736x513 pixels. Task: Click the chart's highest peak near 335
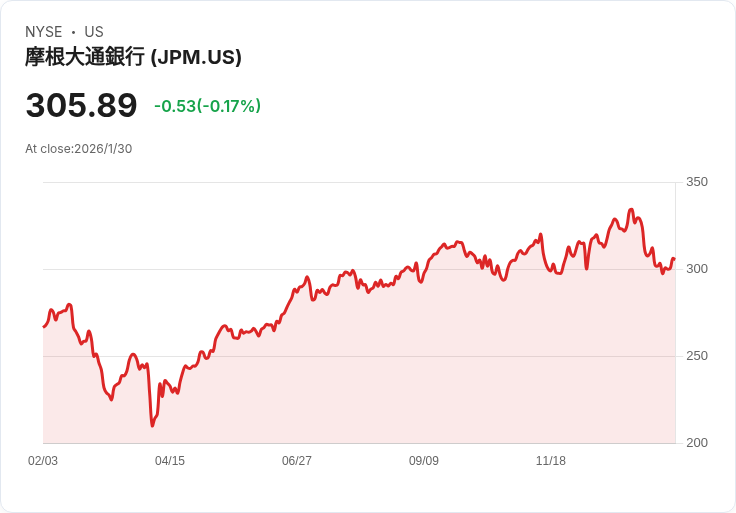point(631,210)
